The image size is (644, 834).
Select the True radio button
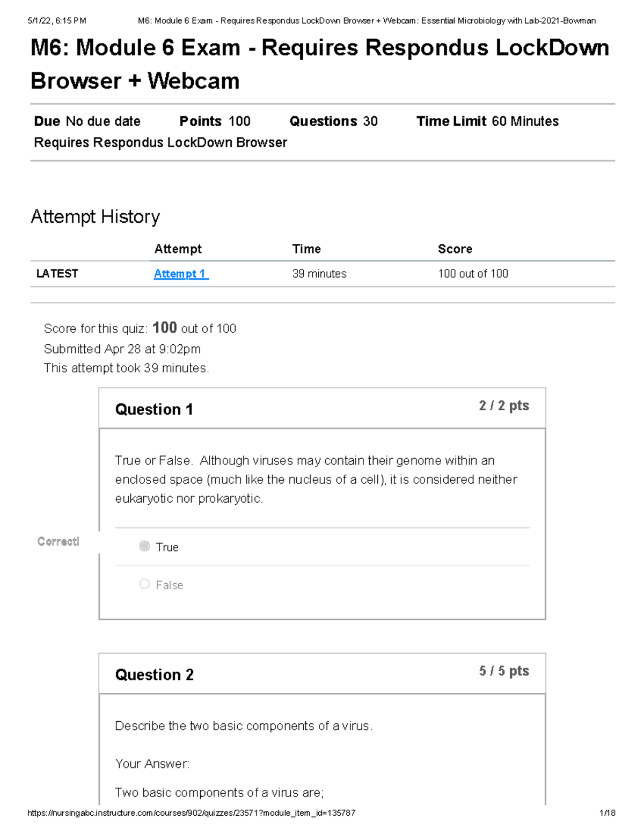coord(144,546)
